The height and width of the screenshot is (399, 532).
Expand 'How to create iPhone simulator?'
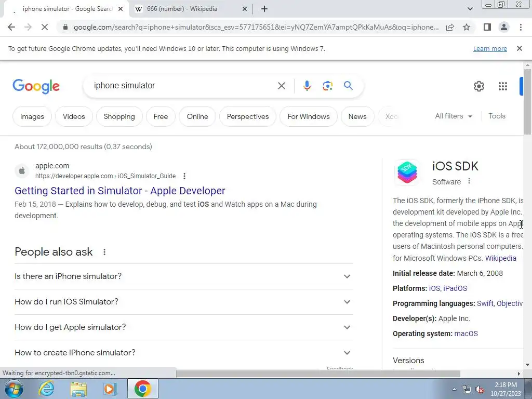click(x=184, y=353)
